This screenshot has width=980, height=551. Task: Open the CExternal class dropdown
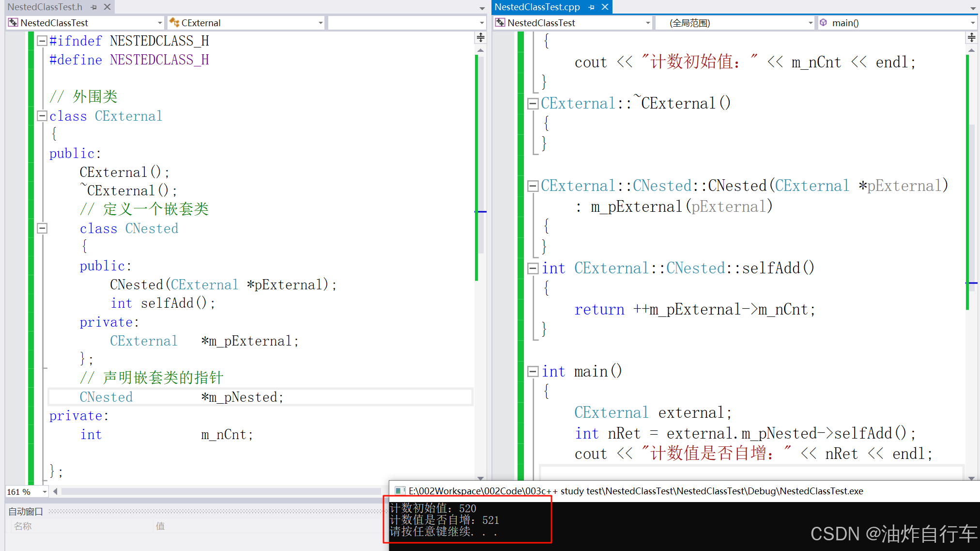pos(320,23)
